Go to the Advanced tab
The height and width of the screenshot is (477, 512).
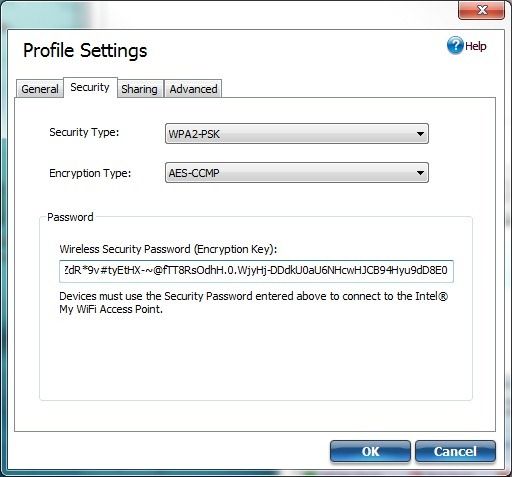click(193, 89)
